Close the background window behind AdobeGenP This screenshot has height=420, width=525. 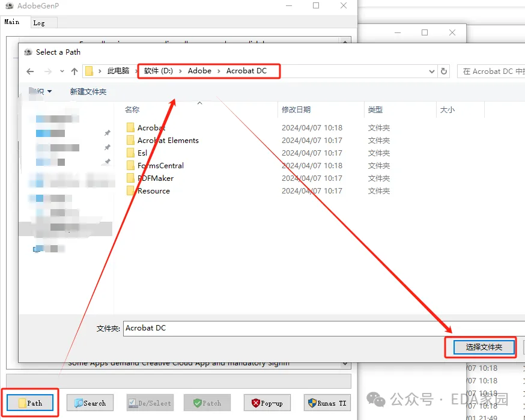(452, 32)
